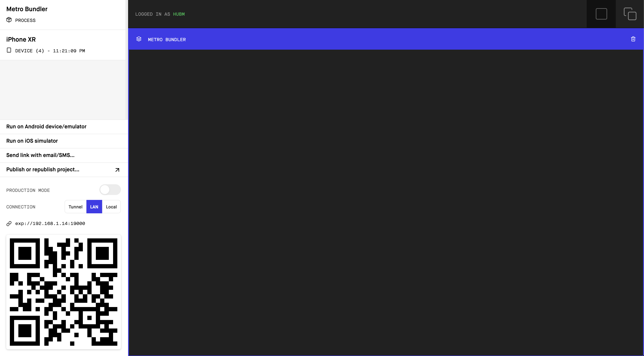Select Tunnel connection type
This screenshot has width=644, height=356.
click(75, 206)
